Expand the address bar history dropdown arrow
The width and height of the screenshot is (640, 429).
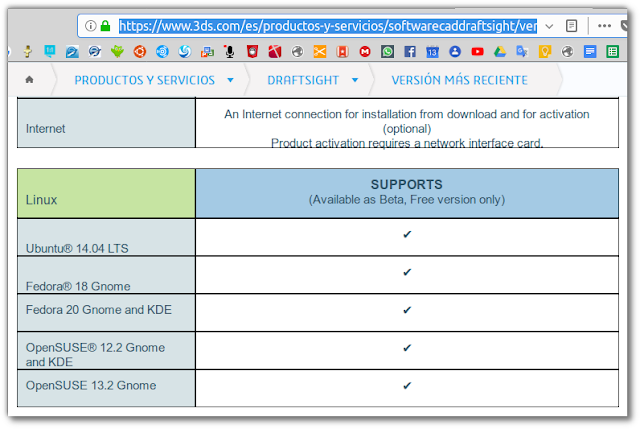(549, 27)
